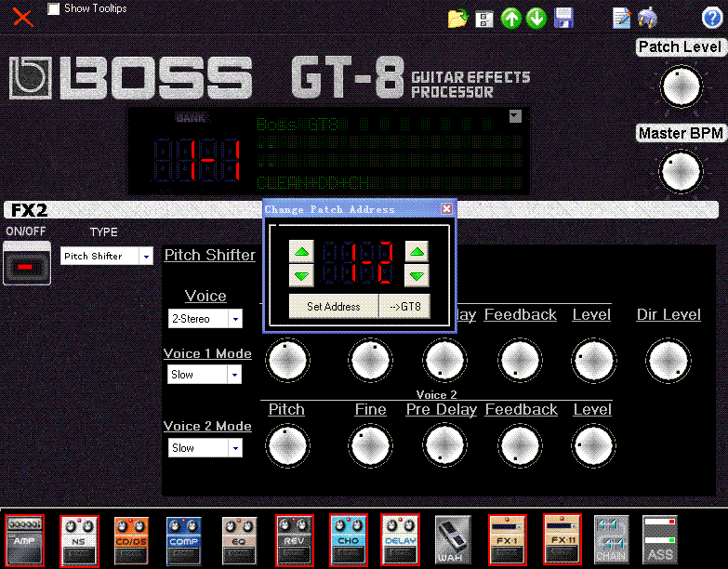
Task: Select the DELAY pedal icon
Action: [400, 540]
